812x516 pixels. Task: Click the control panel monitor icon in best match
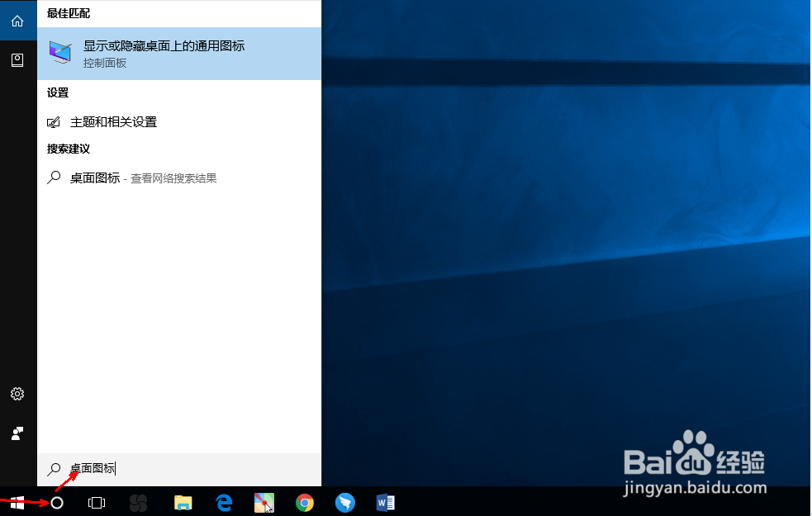point(60,53)
